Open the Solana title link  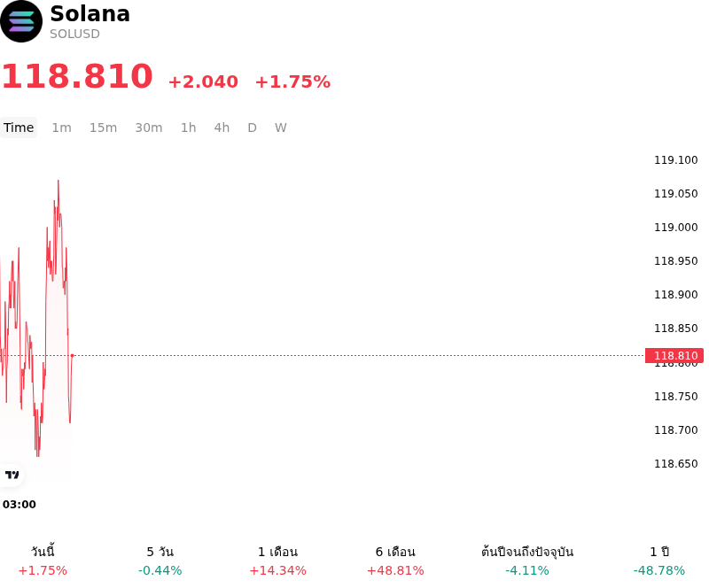pyautogui.click(x=90, y=13)
